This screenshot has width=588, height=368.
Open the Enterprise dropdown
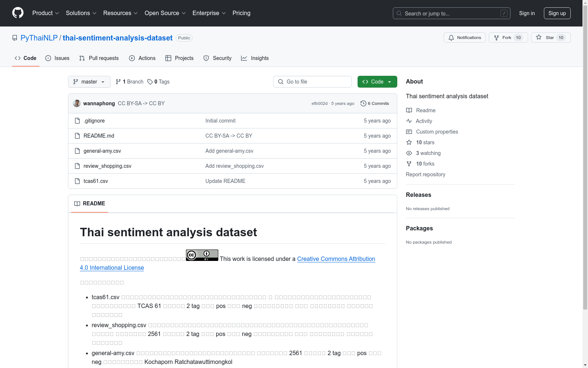209,13
